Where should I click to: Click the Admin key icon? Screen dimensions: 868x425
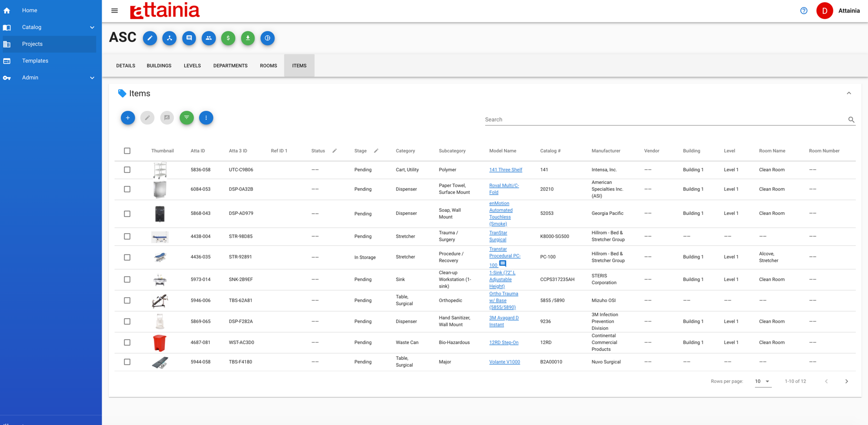click(7, 78)
